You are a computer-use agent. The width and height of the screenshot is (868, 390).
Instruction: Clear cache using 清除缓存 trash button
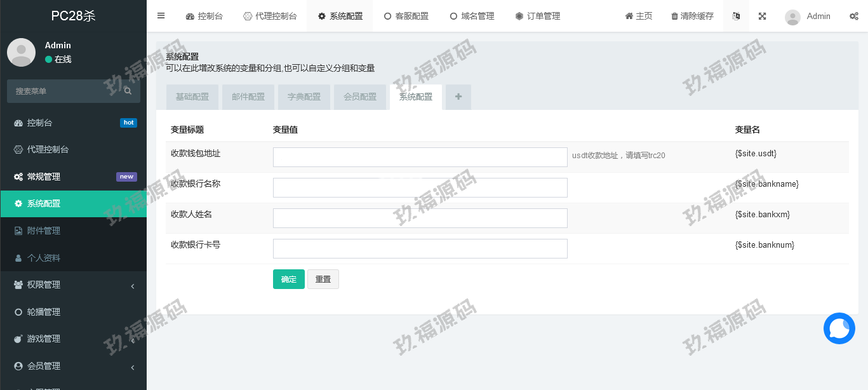[692, 16]
